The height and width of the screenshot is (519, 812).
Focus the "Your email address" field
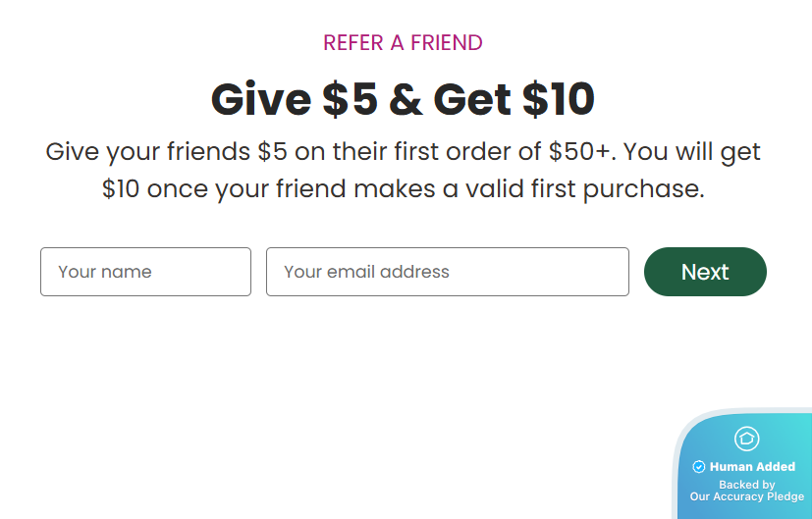(x=447, y=272)
